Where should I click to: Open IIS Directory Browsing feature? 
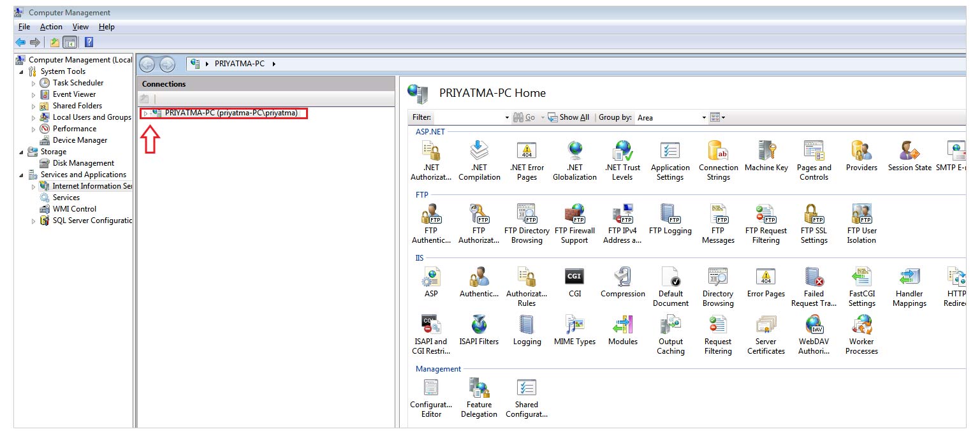tap(718, 287)
